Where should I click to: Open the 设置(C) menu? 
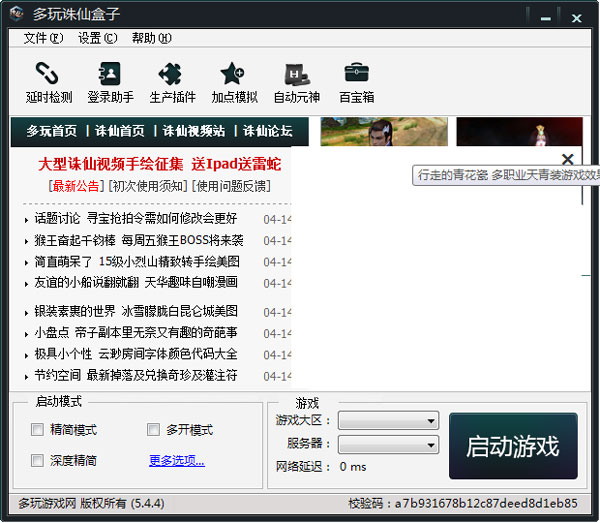pyautogui.click(x=98, y=38)
